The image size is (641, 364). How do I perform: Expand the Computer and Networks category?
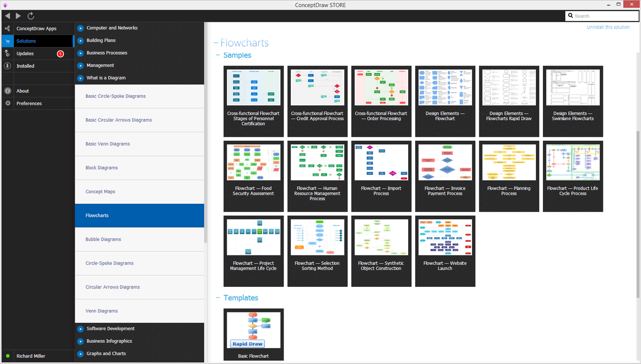(81, 28)
